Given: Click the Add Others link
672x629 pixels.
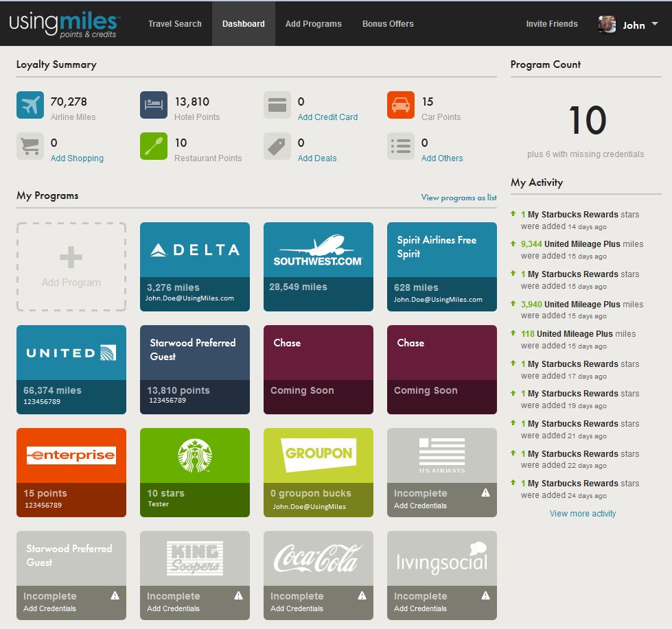Looking at the screenshot, I should click(x=442, y=158).
